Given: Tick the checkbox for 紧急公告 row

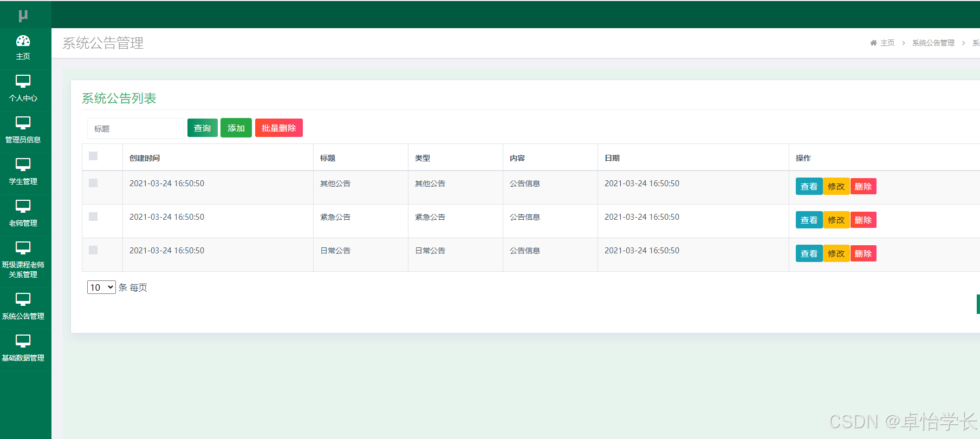Looking at the screenshot, I should [x=93, y=217].
